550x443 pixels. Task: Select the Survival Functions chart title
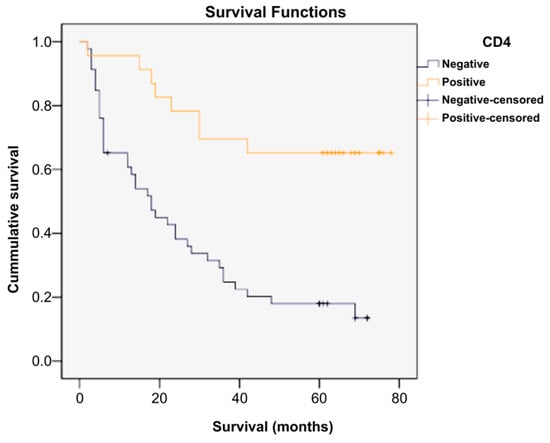275,12
